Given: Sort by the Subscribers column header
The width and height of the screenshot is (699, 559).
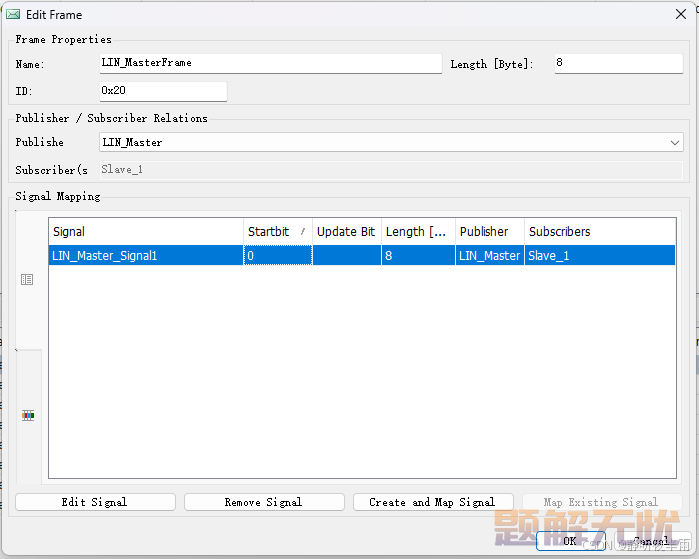Looking at the screenshot, I should [x=600, y=231].
